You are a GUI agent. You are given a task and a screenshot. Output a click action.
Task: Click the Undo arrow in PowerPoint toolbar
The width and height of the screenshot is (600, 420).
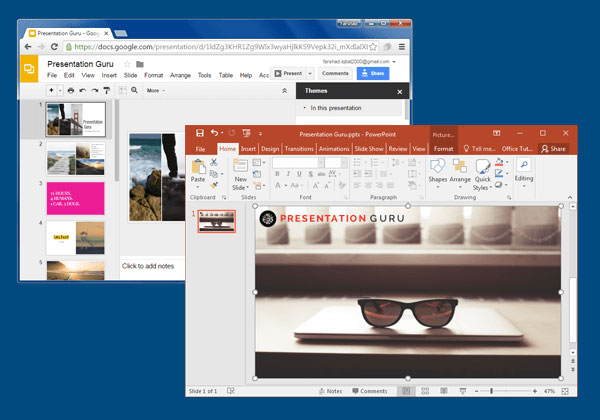click(x=215, y=133)
